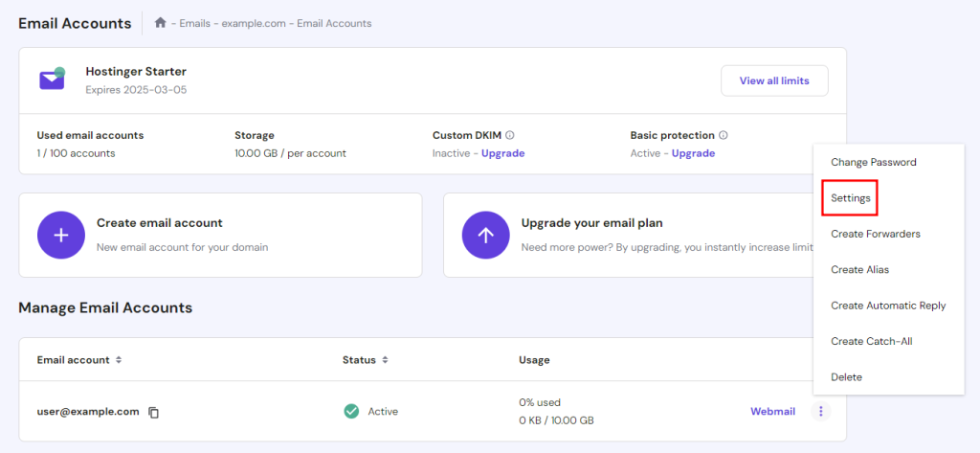Click the Custom DKIM info icon
This screenshot has height=453, width=980.
coord(510,135)
